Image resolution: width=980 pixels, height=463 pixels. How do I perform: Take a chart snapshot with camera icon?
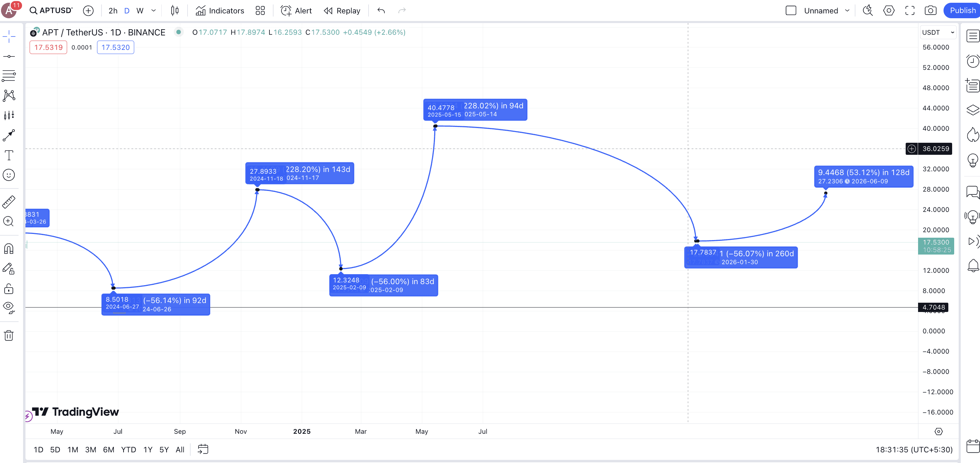930,11
